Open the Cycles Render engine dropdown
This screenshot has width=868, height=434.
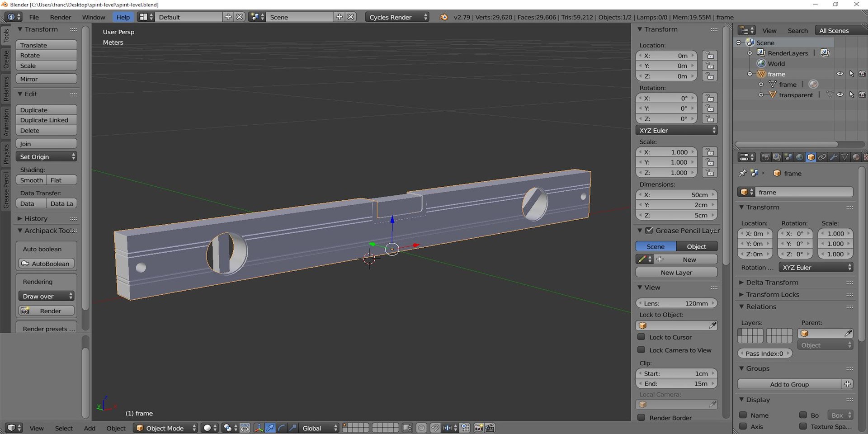[397, 17]
